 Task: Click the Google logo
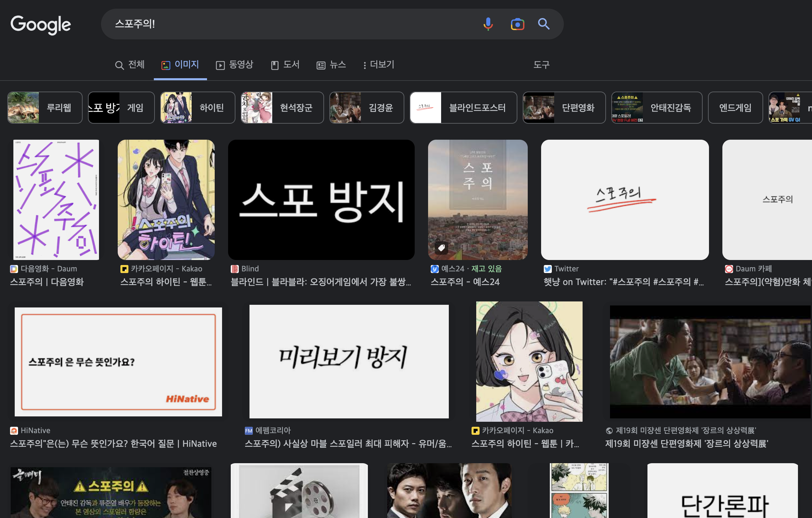coord(41,25)
